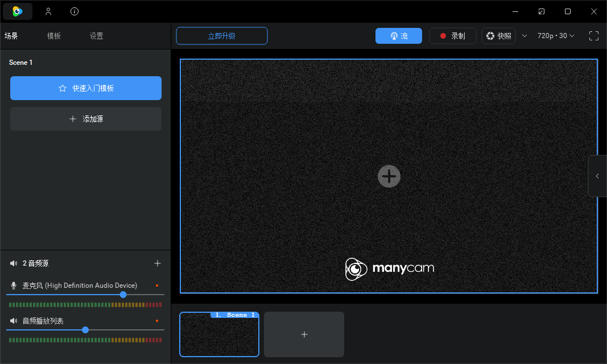Switch to the 模板 tab
607x364 pixels.
(x=54, y=36)
